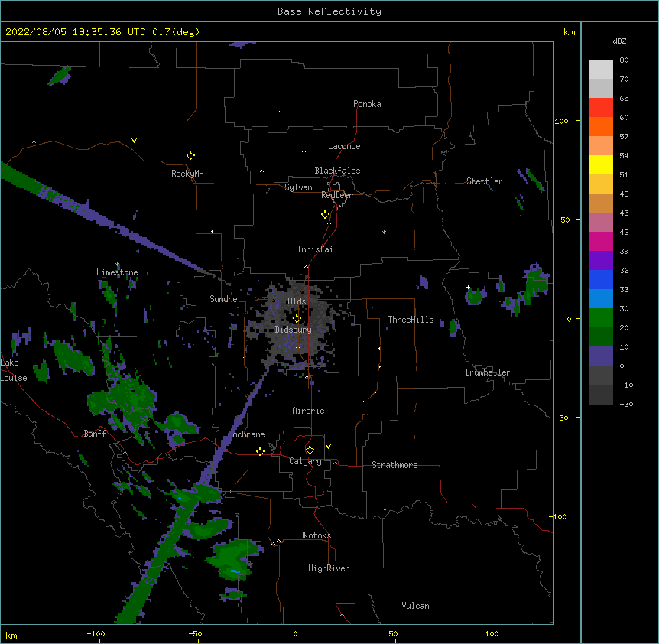Click the yellow V marker northwest of RockyMH
Viewport: 659px width, 644px height.
click(134, 141)
